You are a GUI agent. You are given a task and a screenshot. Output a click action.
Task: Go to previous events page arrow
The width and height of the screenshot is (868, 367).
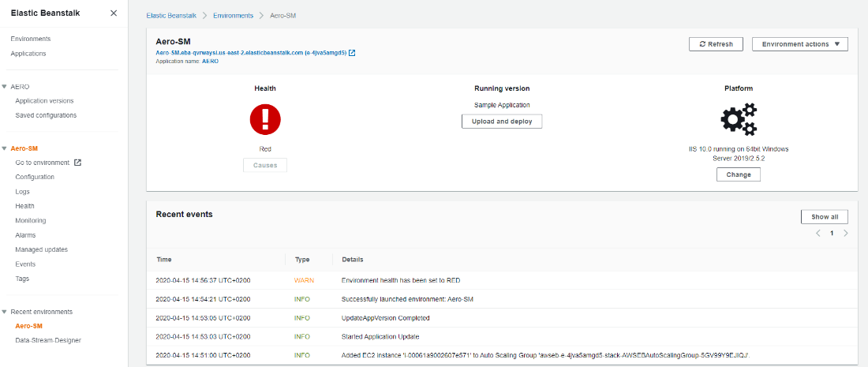(817, 234)
